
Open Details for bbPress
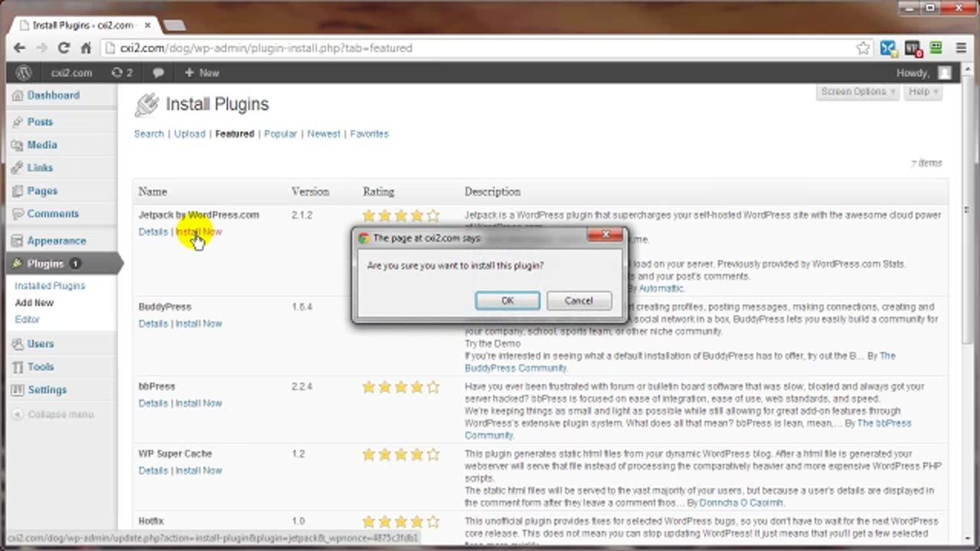coord(153,403)
